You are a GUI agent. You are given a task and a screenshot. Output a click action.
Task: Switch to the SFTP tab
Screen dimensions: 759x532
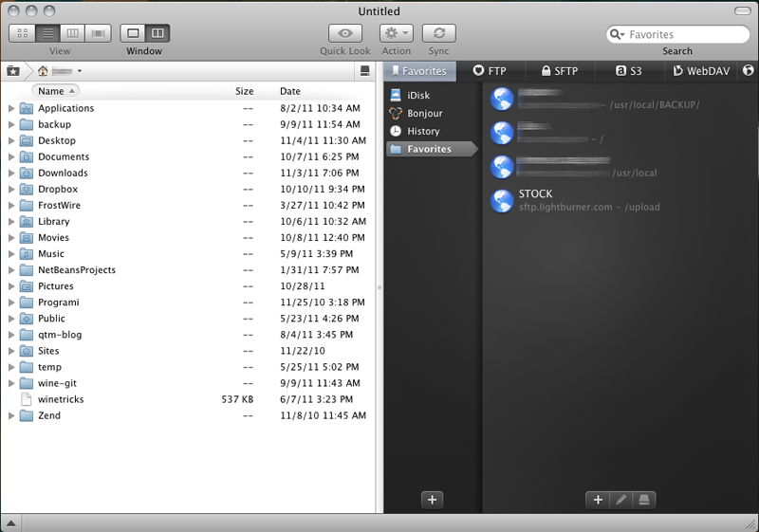coord(558,71)
